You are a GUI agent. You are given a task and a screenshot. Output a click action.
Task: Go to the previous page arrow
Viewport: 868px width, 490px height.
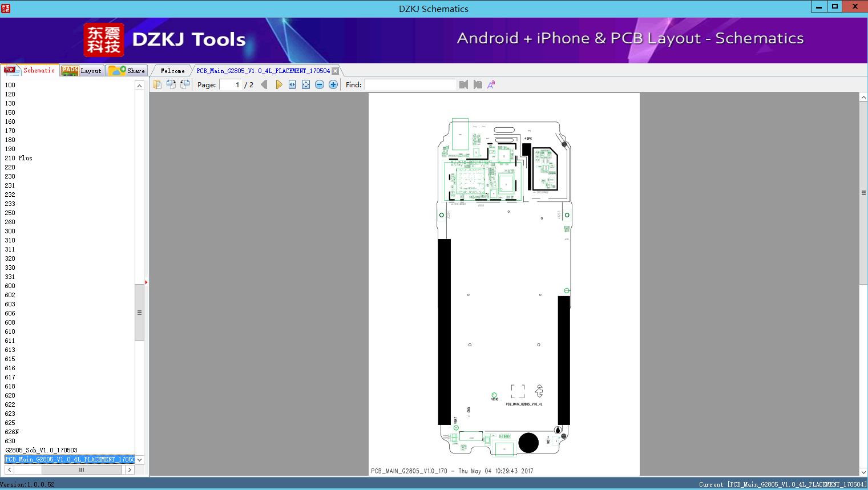click(x=264, y=84)
